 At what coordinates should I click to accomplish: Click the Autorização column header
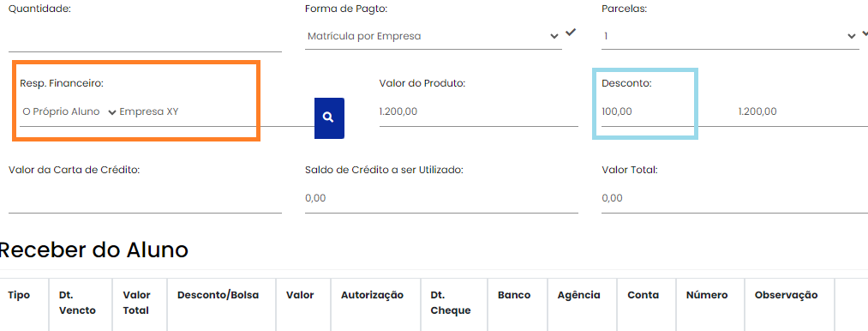click(x=372, y=295)
